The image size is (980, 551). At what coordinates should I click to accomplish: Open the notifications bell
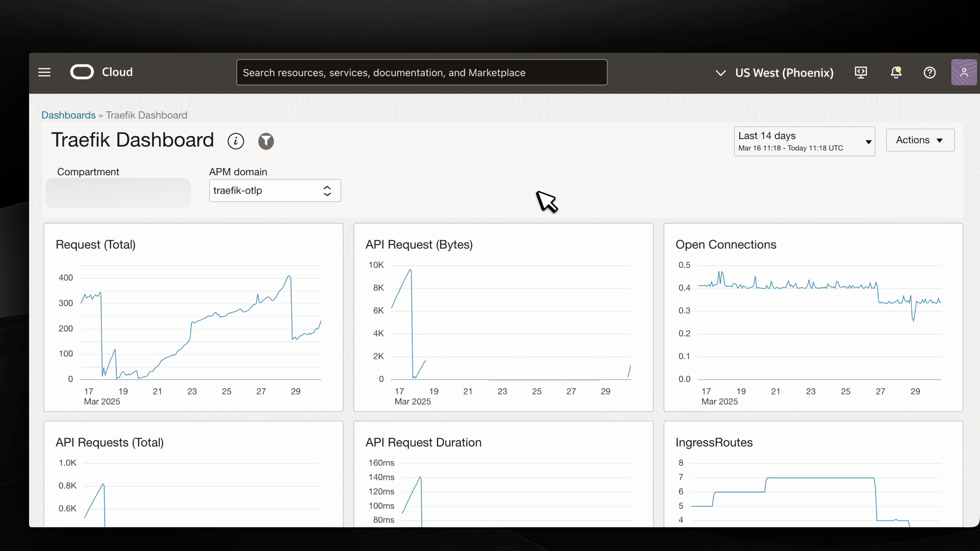coord(896,72)
